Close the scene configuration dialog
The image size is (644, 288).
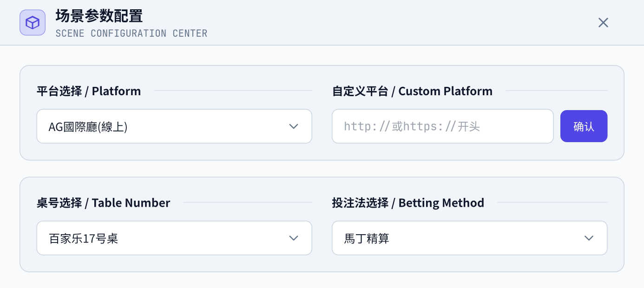tap(603, 22)
